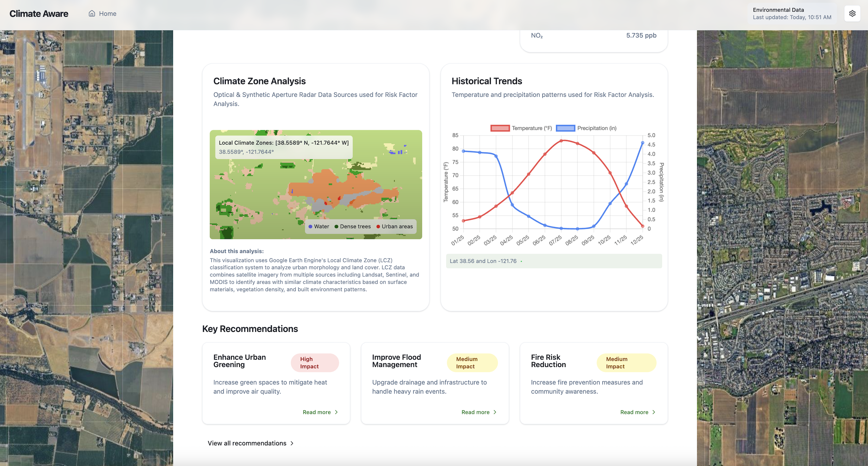
Task: Click chevron beside Fire Risk Read more
Action: [x=654, y=412]
